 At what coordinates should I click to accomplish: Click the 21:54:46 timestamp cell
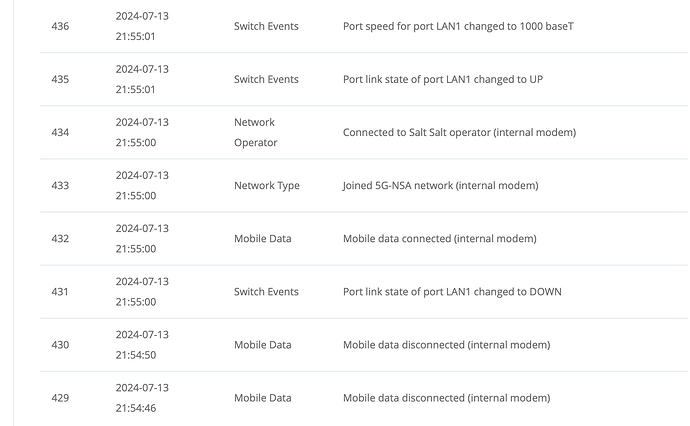click(x=142, y=398)
